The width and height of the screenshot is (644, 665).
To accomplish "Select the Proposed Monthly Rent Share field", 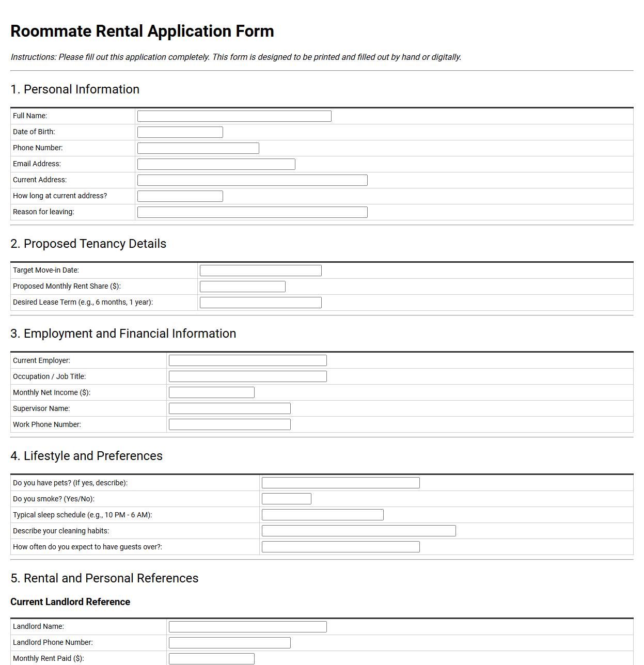I will point(243,287).
